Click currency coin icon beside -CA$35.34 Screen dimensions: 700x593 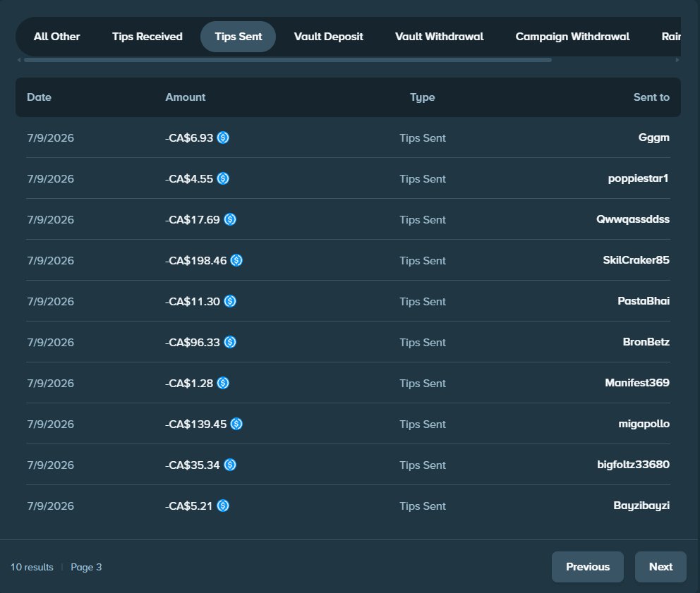click(x=230, y=465)
